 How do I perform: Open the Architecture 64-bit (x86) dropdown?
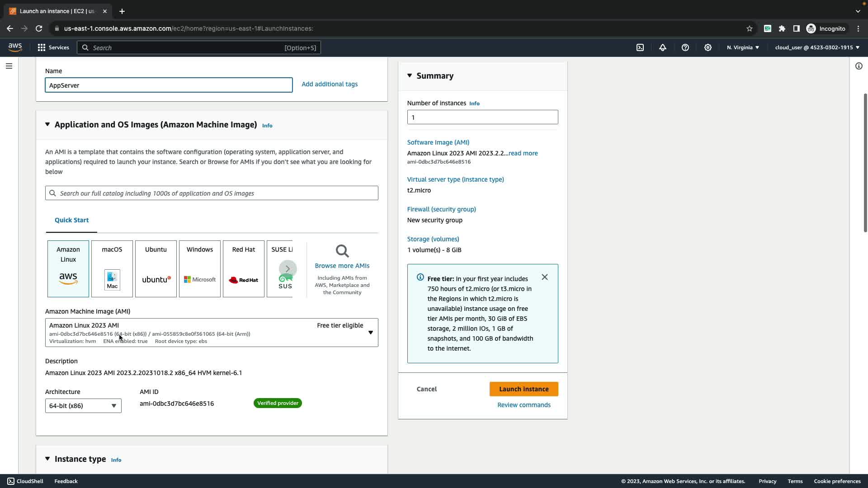pos(83,406)
